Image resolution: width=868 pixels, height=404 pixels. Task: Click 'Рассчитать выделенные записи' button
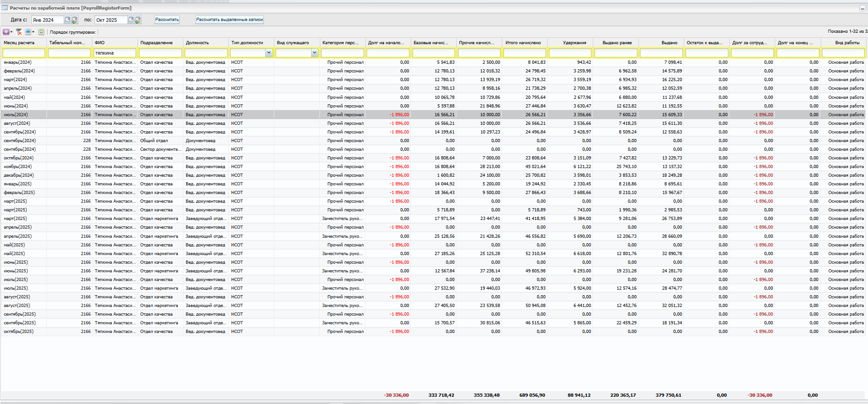coord(230,20)
